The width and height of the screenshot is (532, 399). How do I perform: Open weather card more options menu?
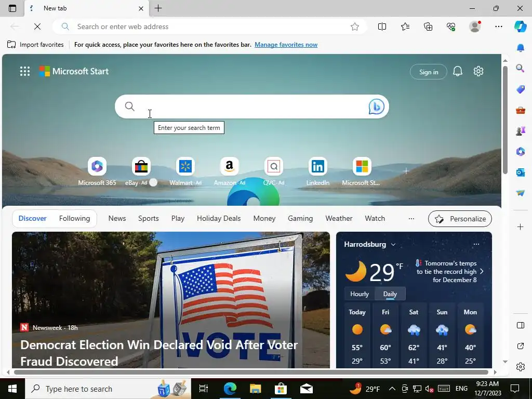point(476,244)
